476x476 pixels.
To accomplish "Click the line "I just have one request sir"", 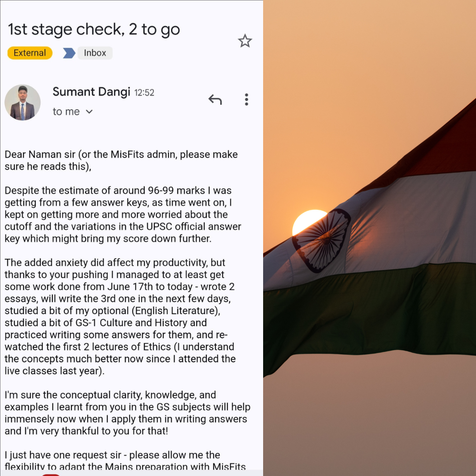I will (x=112, y=455).
